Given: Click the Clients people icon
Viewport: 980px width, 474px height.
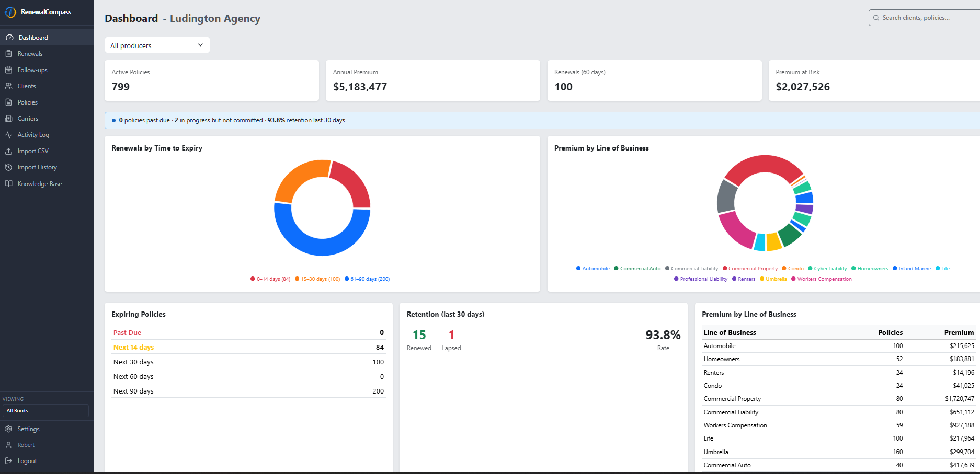Looking at the screenshot, I should [x=8, y=86].
